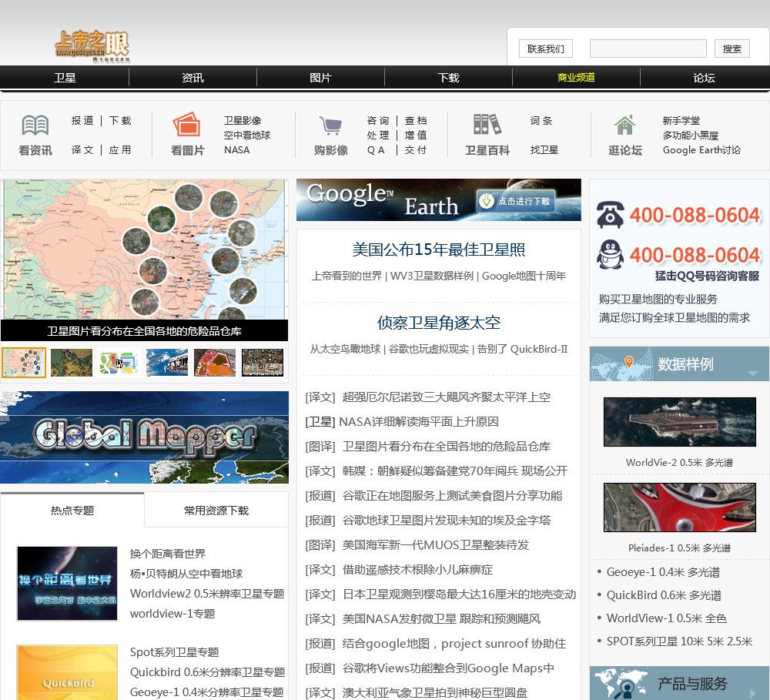The image size is (770, 700).
Task: Click the orange 看图片 picture icon
Action: [186, 124]
